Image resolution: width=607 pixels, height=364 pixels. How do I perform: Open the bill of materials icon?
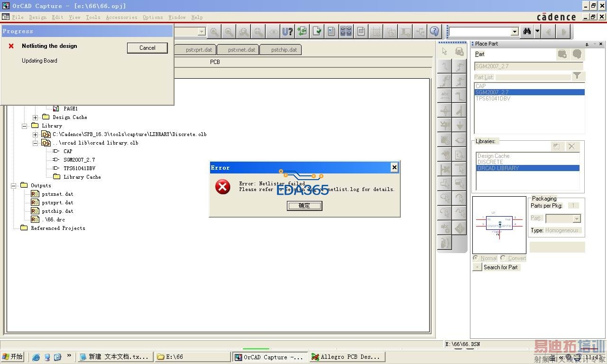point(361,32)
